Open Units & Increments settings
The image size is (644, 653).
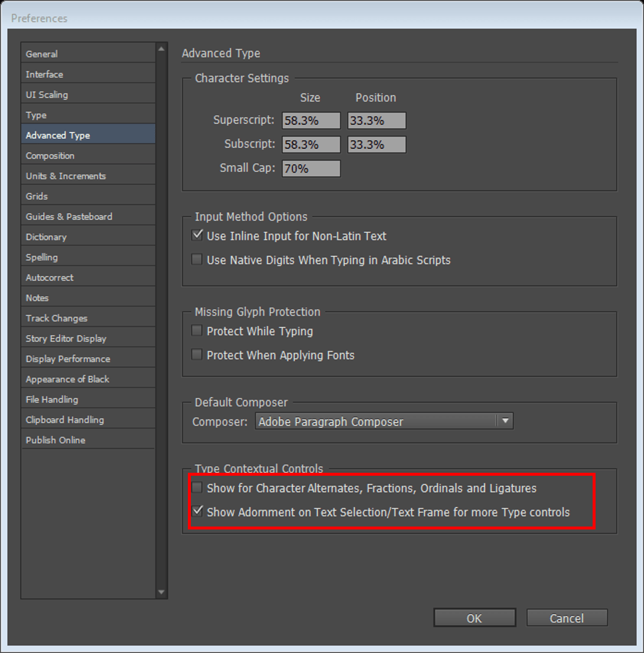coord(88,176)
